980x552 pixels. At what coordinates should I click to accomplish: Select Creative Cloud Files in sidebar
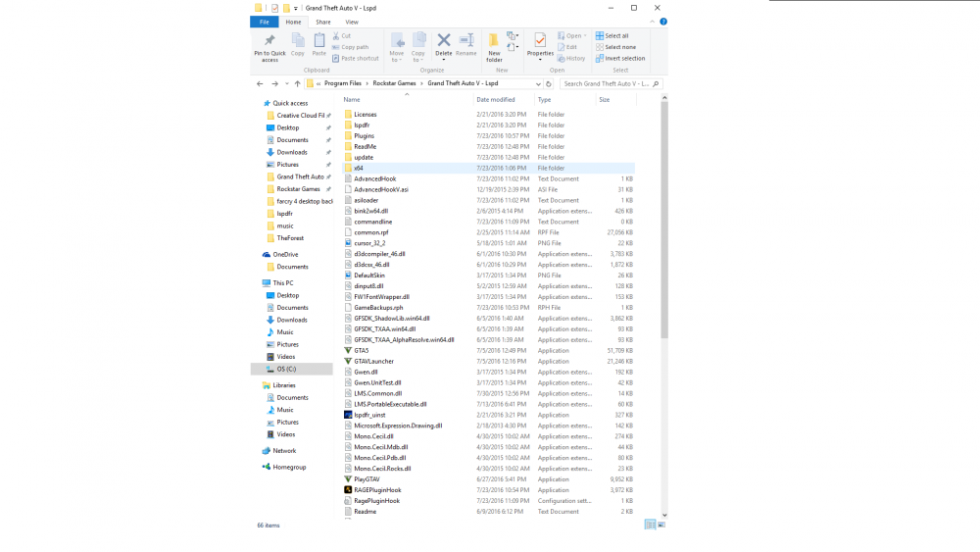pyautogui.click(x=301, y=116)
